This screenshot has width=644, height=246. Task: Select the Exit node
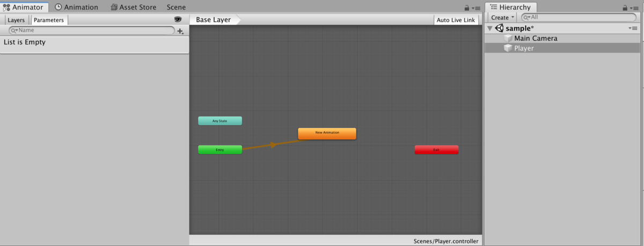pyautogui.click(x=436, y=150)
